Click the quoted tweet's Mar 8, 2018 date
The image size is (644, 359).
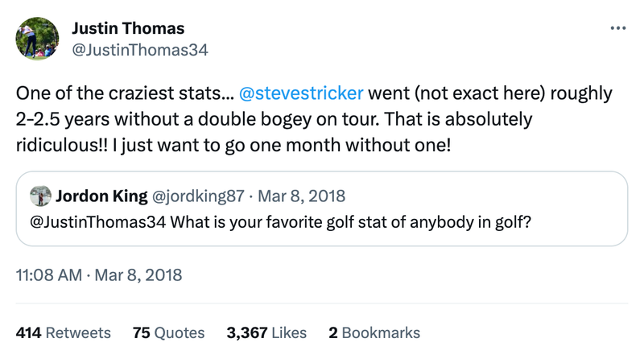click(x=301, y=196)
